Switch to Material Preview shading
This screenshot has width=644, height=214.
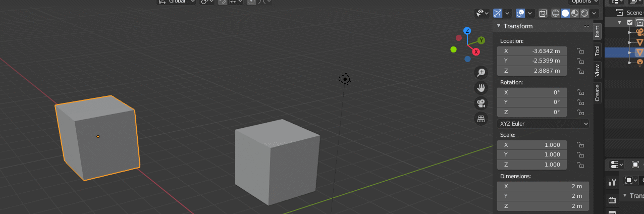pos(575,13)
